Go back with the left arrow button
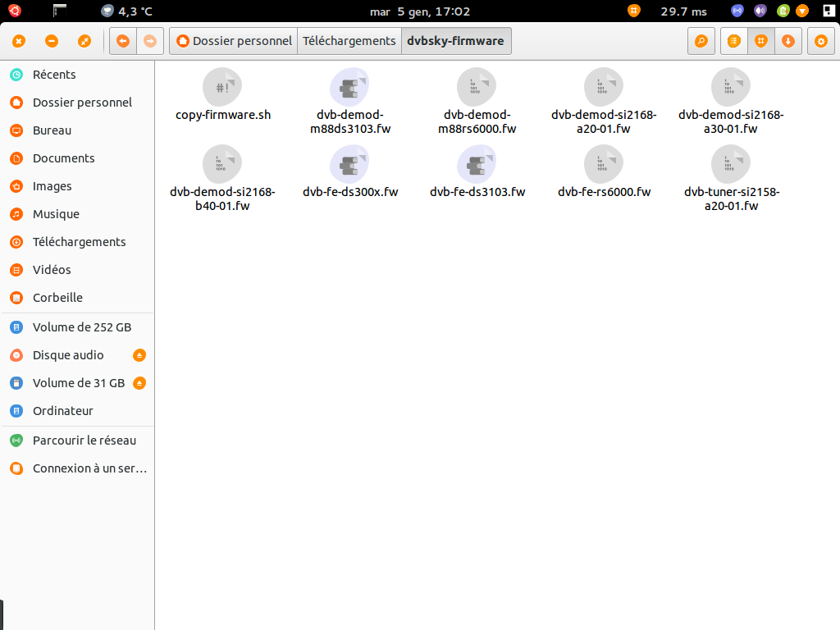This screenshot has height=630, width=840. point(123,41)
